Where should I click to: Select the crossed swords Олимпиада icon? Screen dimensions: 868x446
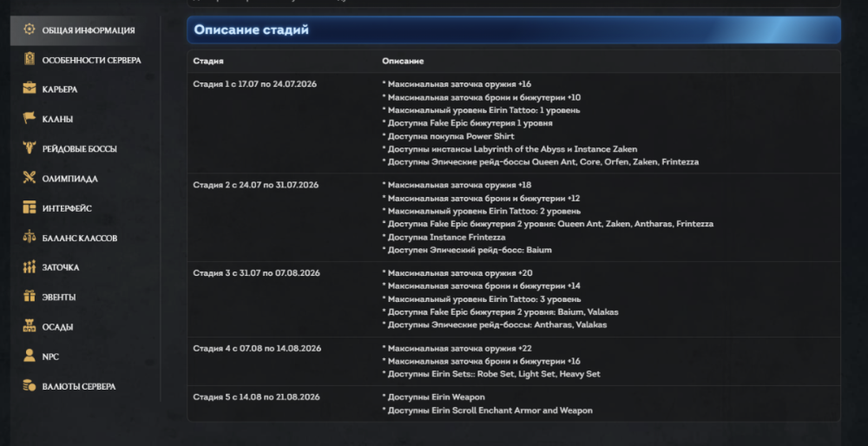30,178
